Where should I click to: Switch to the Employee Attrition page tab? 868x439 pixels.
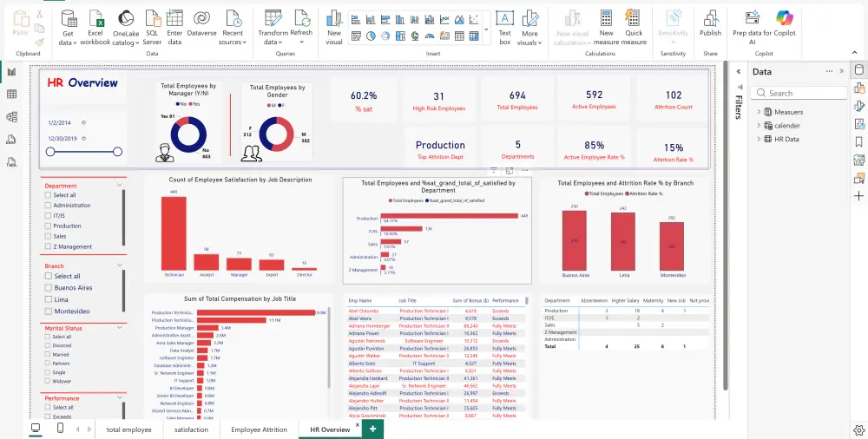point(259,429)
